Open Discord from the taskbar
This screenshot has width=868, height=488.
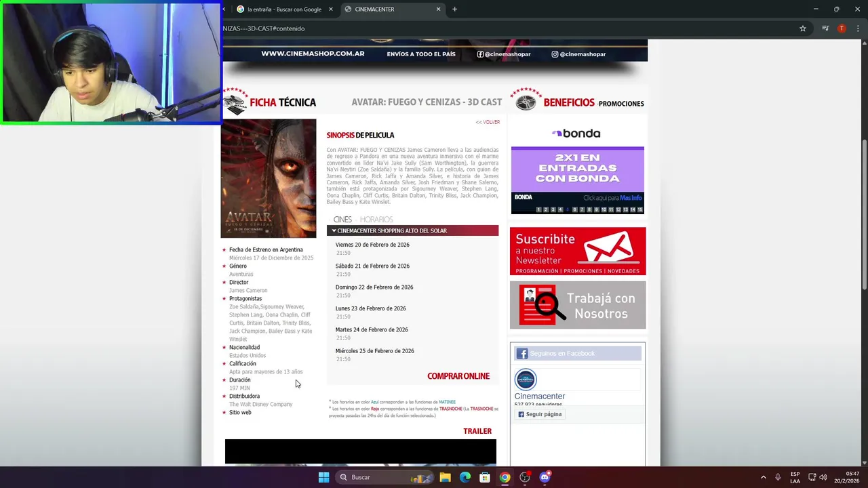(545, 477)
